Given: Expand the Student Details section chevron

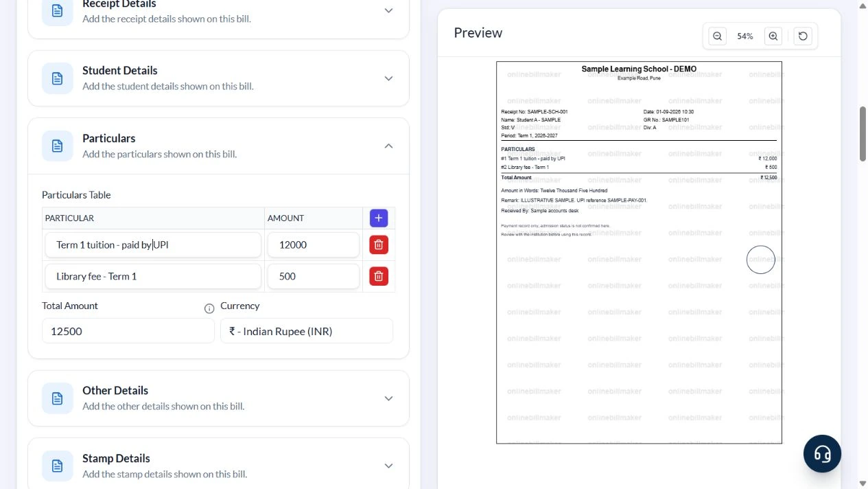Looking at the screenshot, I should (388, 78).
